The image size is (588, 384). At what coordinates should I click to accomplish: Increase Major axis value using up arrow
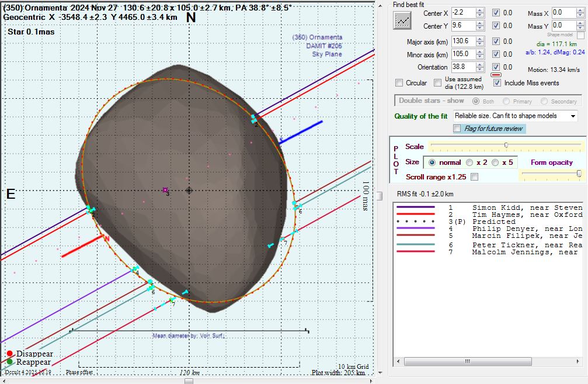[x=480, y=39]
